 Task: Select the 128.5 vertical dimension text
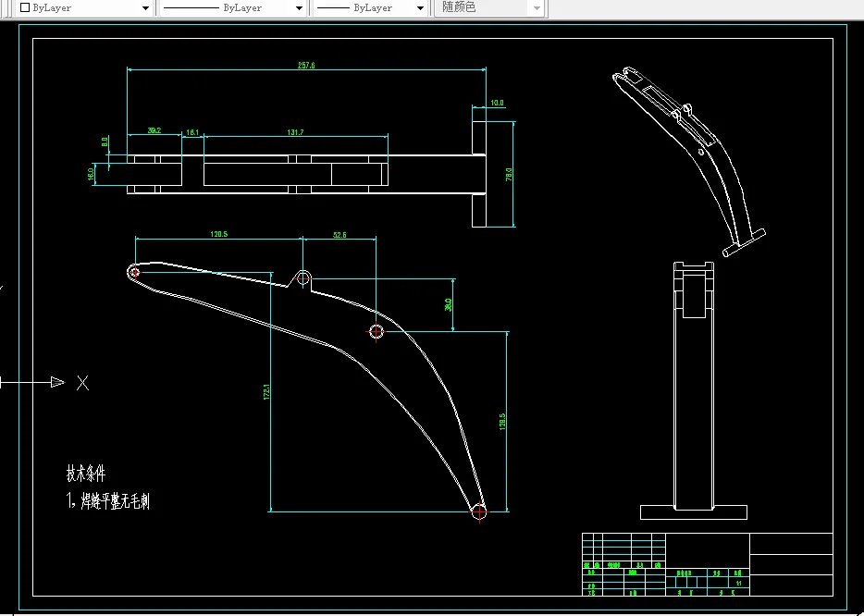point(502,422)
